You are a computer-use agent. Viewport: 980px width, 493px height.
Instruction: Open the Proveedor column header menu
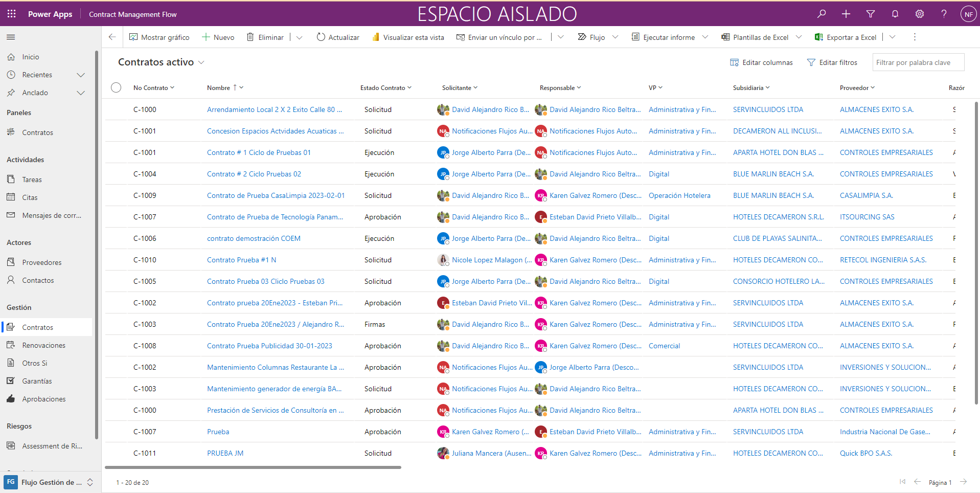tap(857, 88)
